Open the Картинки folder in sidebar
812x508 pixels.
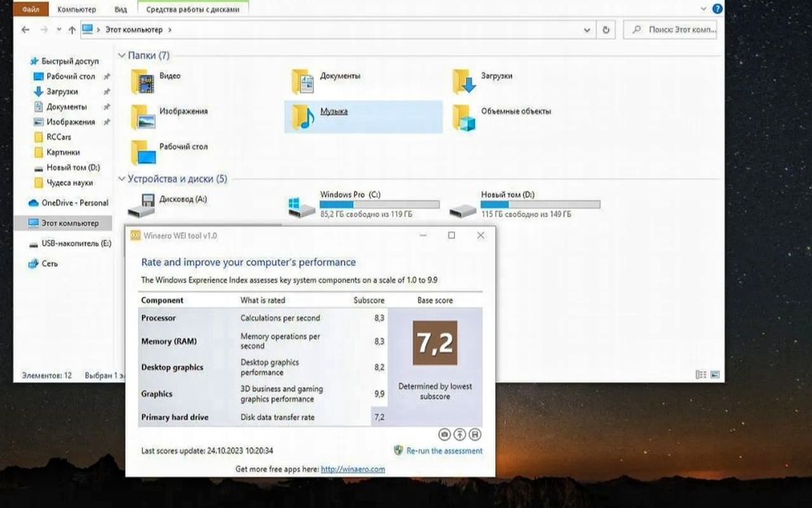[57, 152]
